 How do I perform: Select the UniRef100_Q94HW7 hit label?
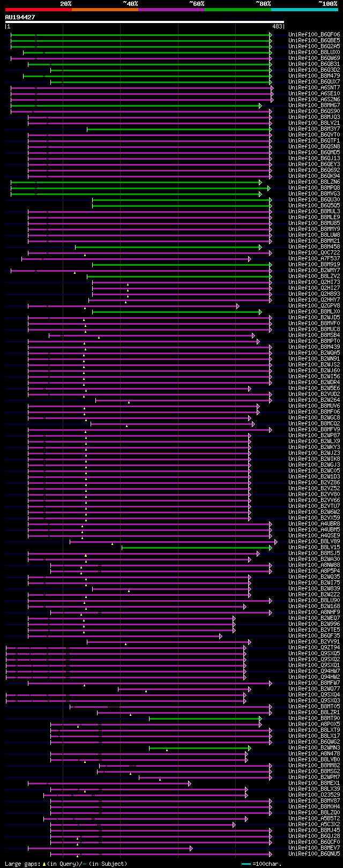[x=314, y=671]
